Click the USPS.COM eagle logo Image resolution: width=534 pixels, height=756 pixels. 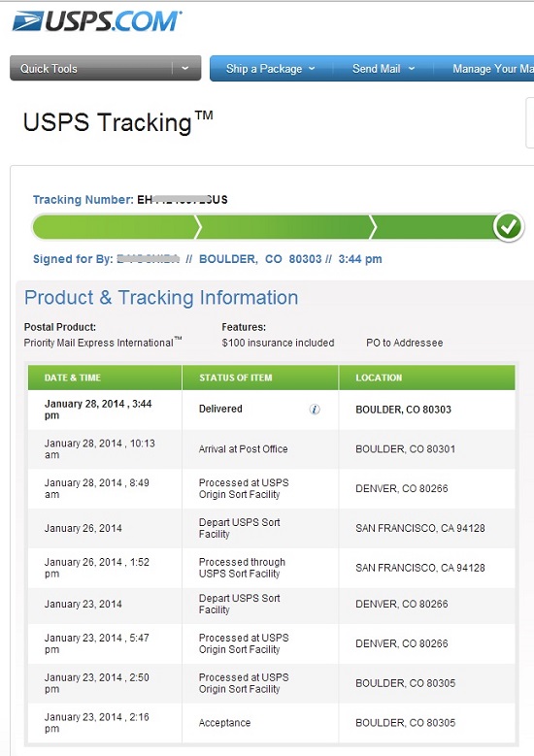[96, 21]
